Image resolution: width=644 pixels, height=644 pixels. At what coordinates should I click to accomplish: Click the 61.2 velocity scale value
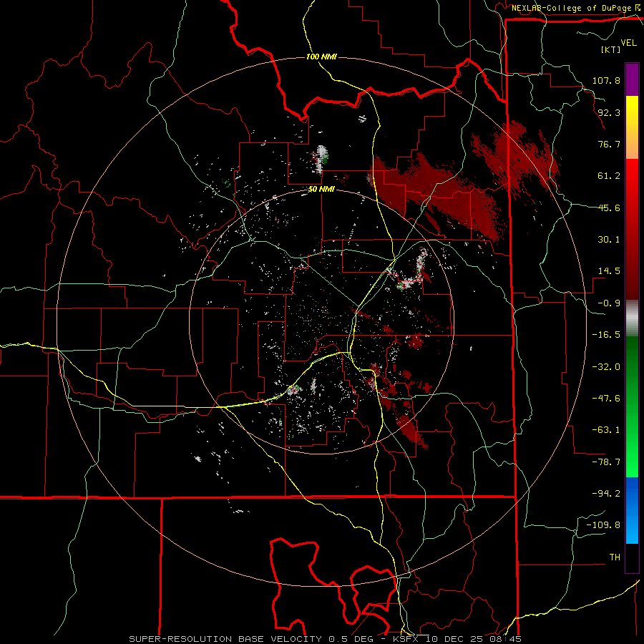[x=609, y=176]
